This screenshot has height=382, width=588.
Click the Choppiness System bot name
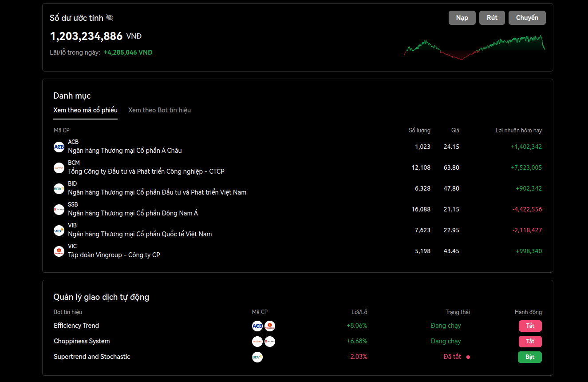pyautogui.click(x=82, y=341)
